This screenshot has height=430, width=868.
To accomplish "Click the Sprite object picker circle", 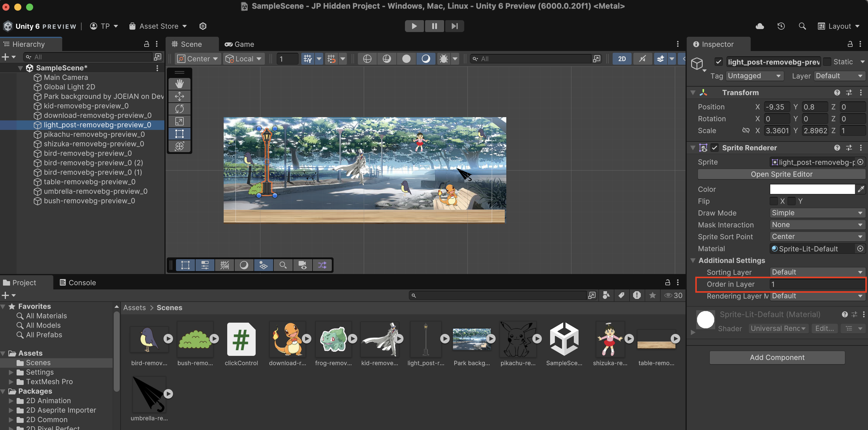I will pyautogui.click(x=860, y=162).
